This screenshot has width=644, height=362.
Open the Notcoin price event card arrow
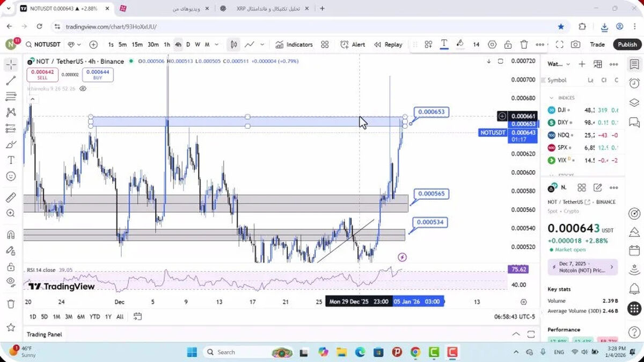pos(612,267)
